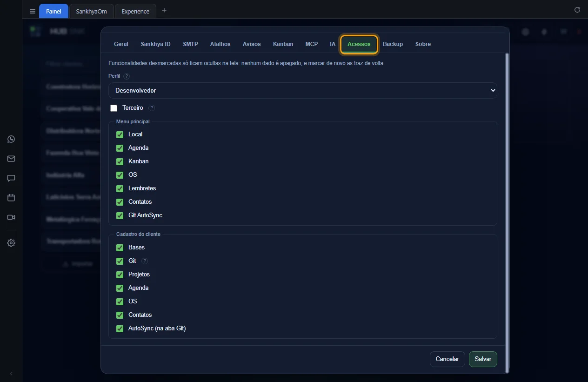Image resolution: width=588 pixels, height=382 pixels.
Task: Toggle the Bases checkbox
Action: (x=120, y=248)
